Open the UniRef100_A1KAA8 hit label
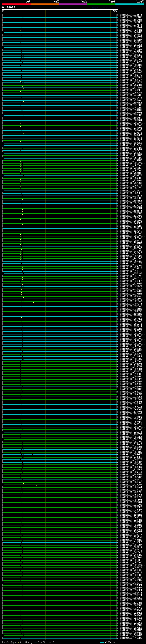 click(x=131, y=30)
